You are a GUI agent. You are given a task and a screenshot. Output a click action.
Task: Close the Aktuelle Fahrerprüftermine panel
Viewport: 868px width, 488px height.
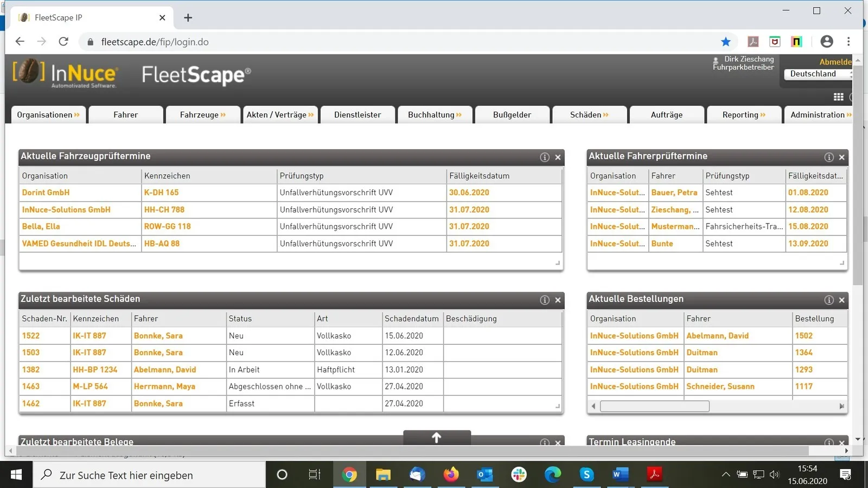(842, 157)
